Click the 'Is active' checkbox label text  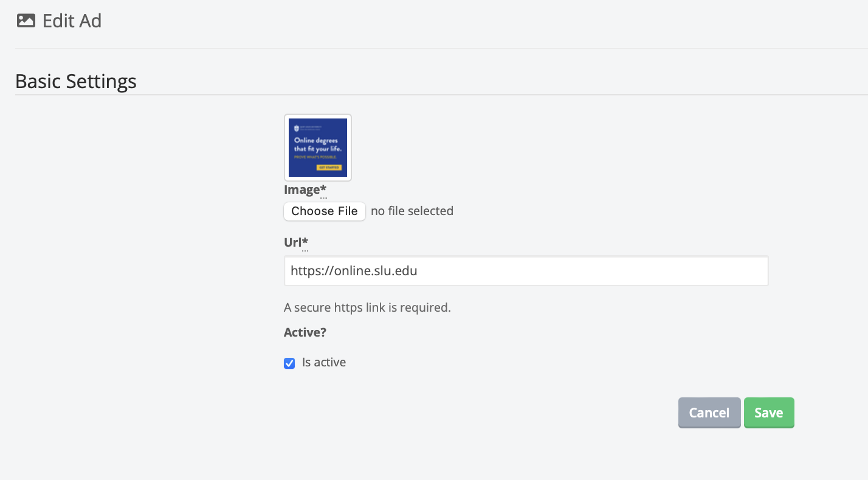(x=324, y=363)
